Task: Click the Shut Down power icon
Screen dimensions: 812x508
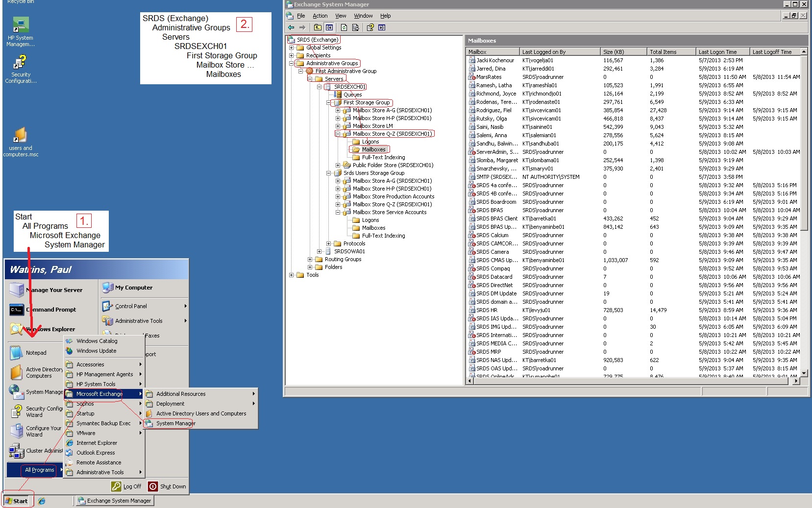Action: pos(153,486)
